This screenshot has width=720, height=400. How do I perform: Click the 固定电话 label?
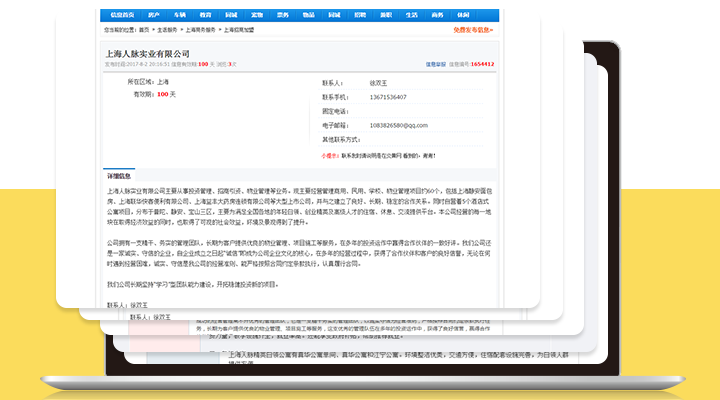(x=335, y=112)
